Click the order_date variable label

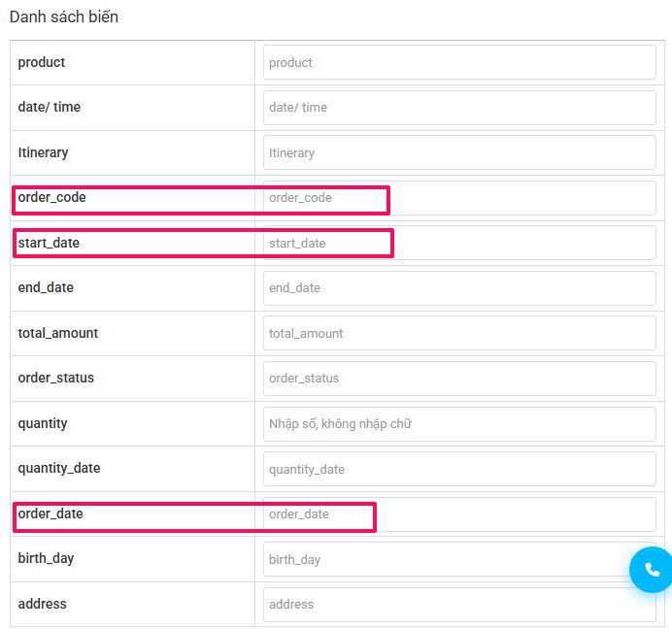(x=50, y=513)
